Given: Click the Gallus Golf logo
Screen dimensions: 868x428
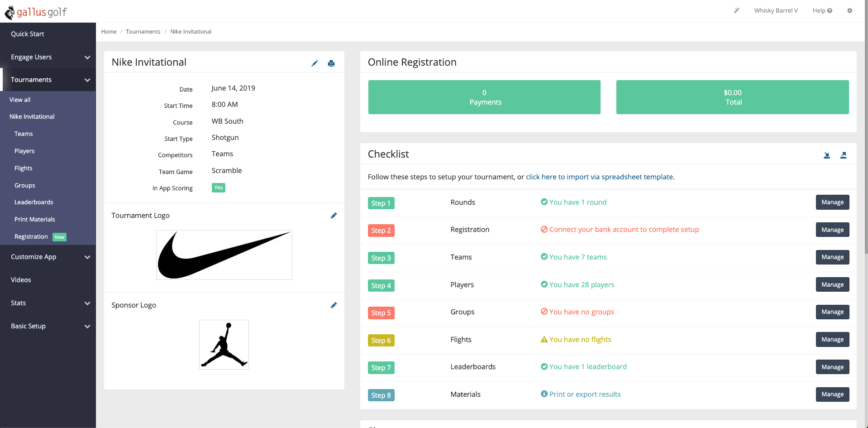Looking at the screenshot, I should [36, 12].
